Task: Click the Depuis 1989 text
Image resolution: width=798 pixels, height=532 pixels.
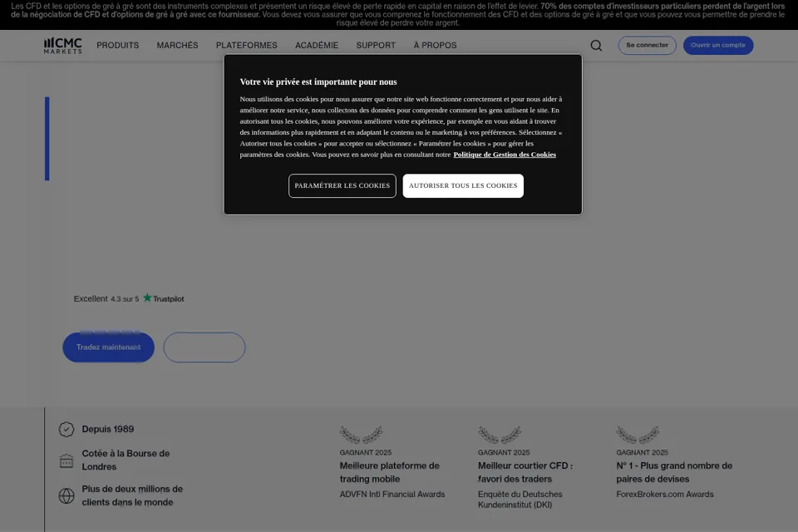Action: (x=108, y=429)
